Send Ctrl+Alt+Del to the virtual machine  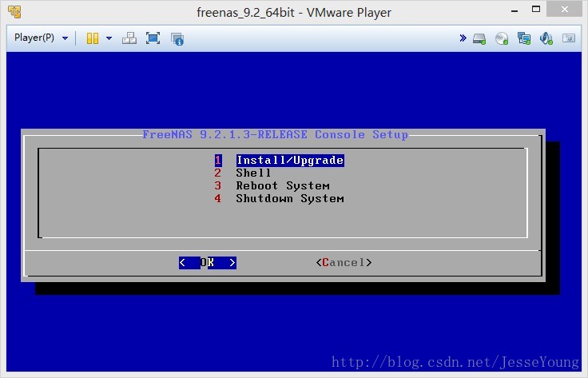pos(129,38)
